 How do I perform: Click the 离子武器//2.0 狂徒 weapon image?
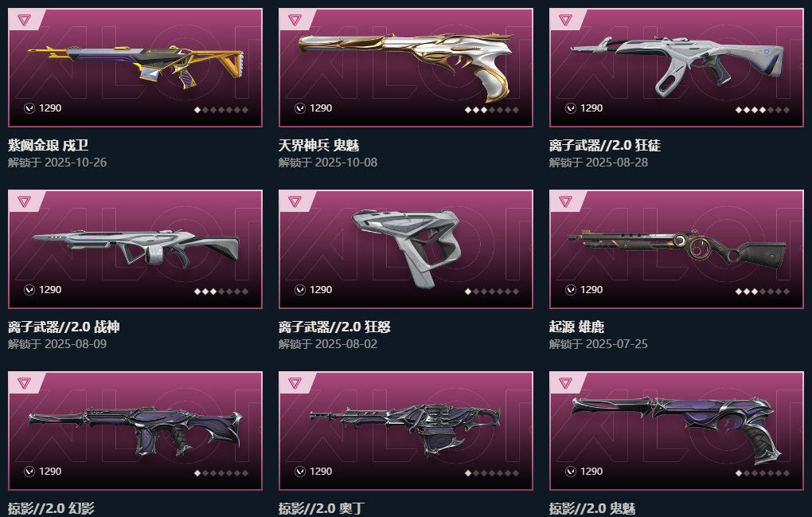677,63
